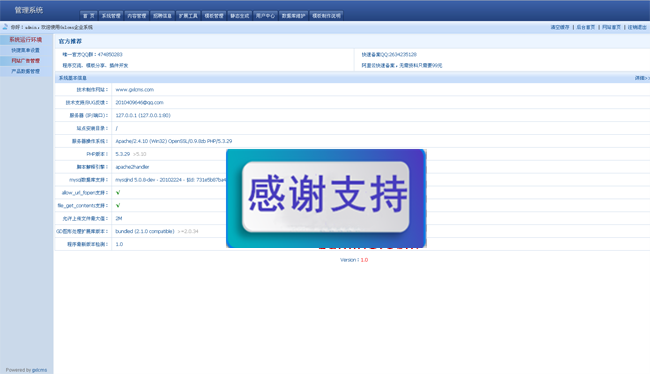Click the 感谢支持 banner image
Screen dimensions: 650x374
(326, 198)
